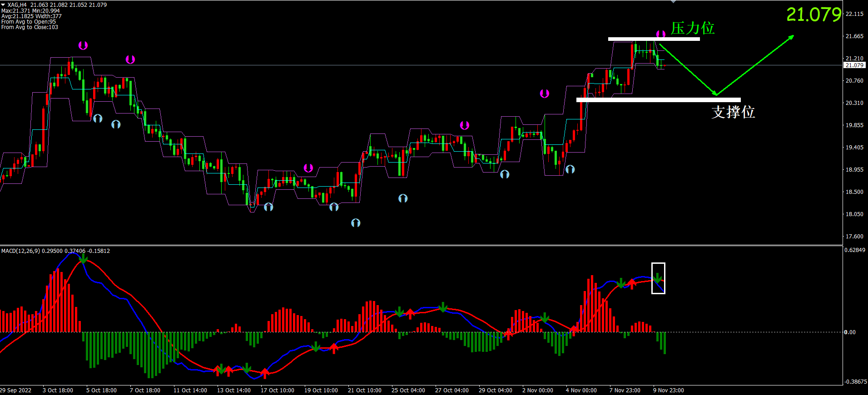Select the 支撑位 support text label
This screenshot has width=868, height=395.
(x=733, y=112)
